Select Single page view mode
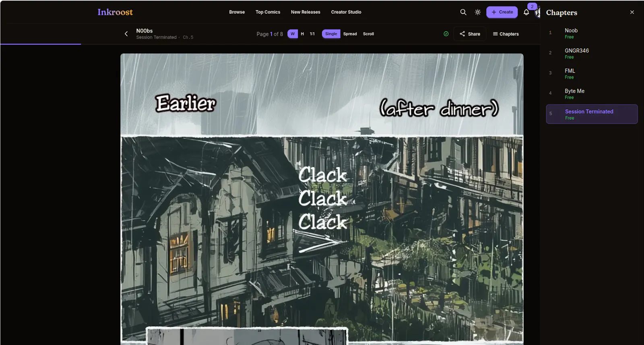This screenshot has width=644, height=345. pyautogui.click(x=331, y=34)
